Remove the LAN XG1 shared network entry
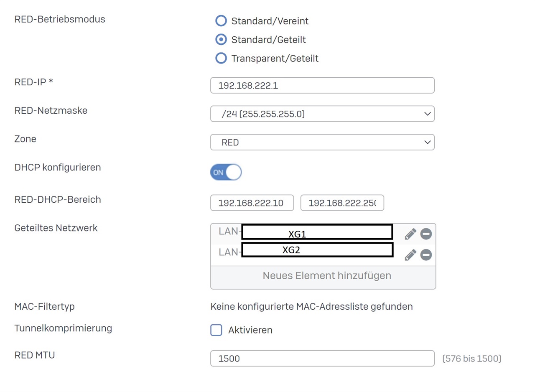 [426, 234]
